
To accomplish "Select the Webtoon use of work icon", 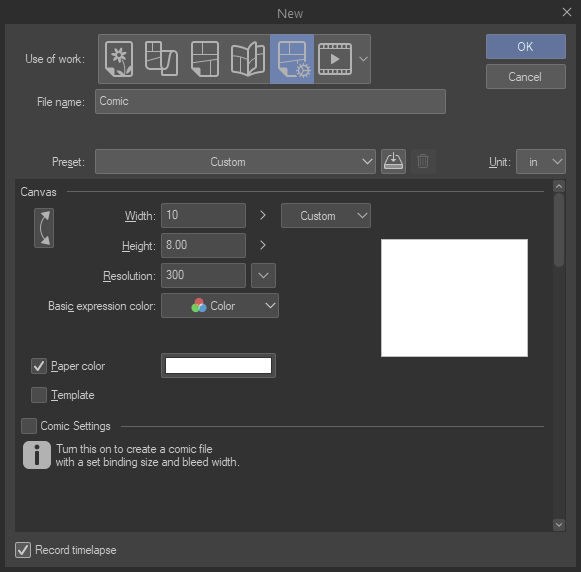I will point(162,59).
